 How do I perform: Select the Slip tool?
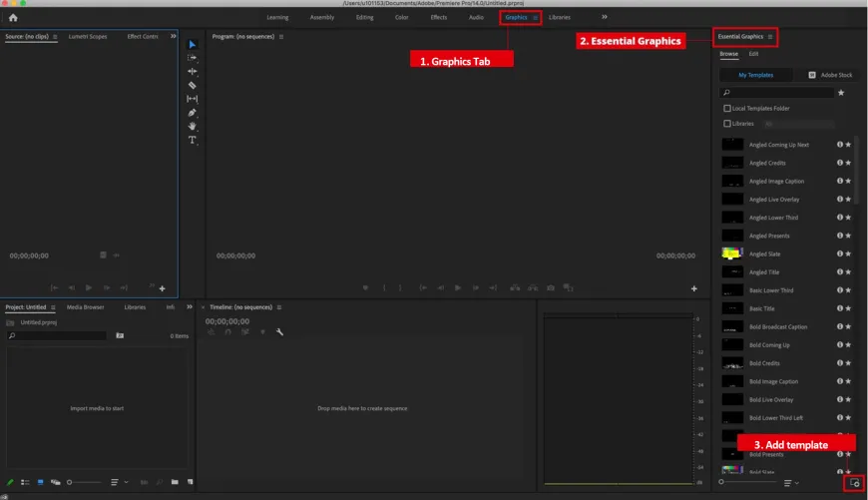click(x=193, y=99)
